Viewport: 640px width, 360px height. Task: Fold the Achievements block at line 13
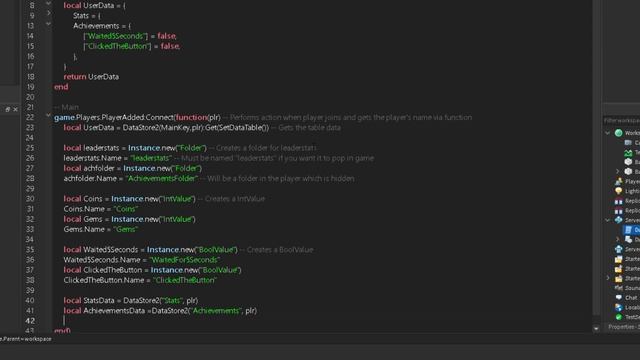click(x=48, y=24)
